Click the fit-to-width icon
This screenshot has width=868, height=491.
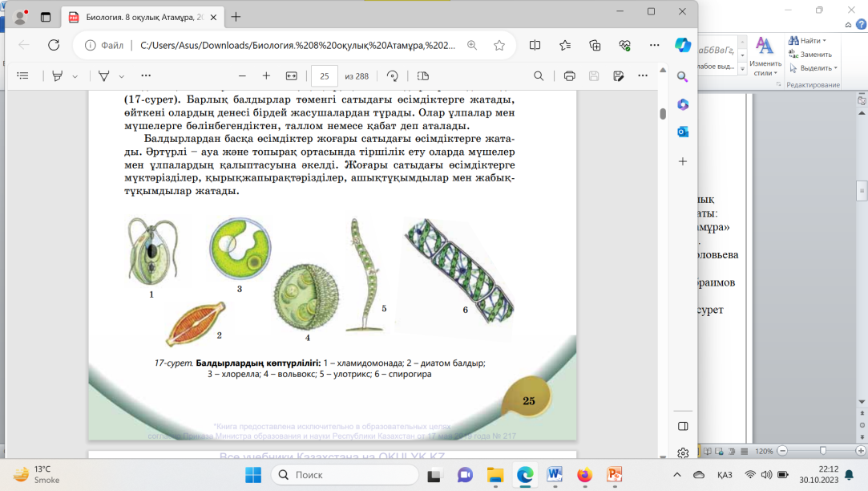[291, 76]
